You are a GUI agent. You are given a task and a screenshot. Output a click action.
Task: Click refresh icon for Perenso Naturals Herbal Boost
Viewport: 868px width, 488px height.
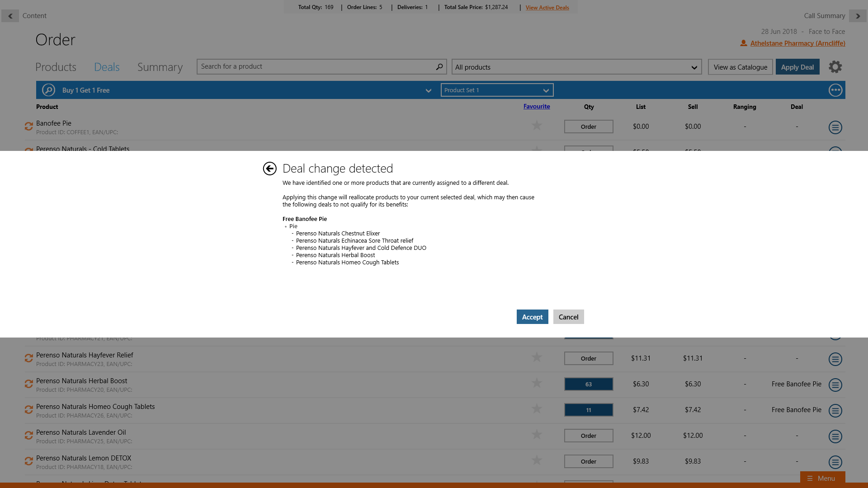29,384
